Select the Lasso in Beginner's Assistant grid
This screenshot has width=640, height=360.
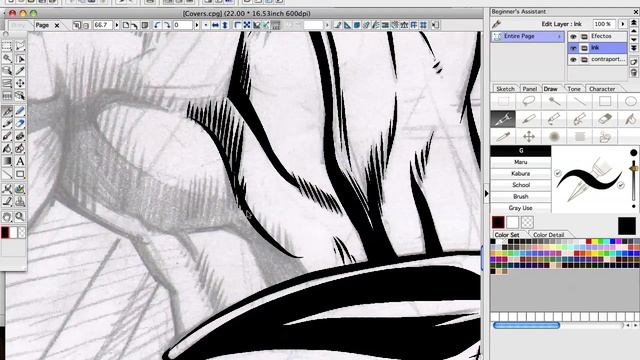[x=528, y=101]
